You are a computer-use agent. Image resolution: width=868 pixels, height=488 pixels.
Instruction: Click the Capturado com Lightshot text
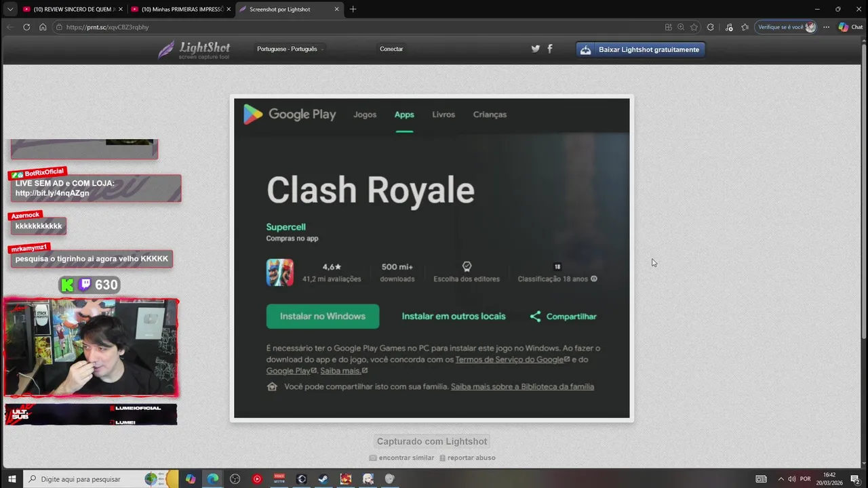point(432,441)
